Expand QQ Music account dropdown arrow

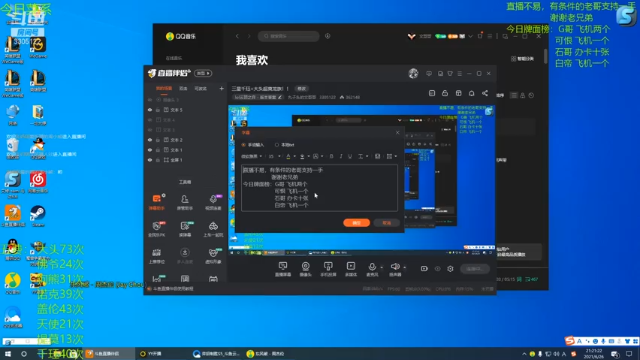pyautogui.click(x=471, y=36)
